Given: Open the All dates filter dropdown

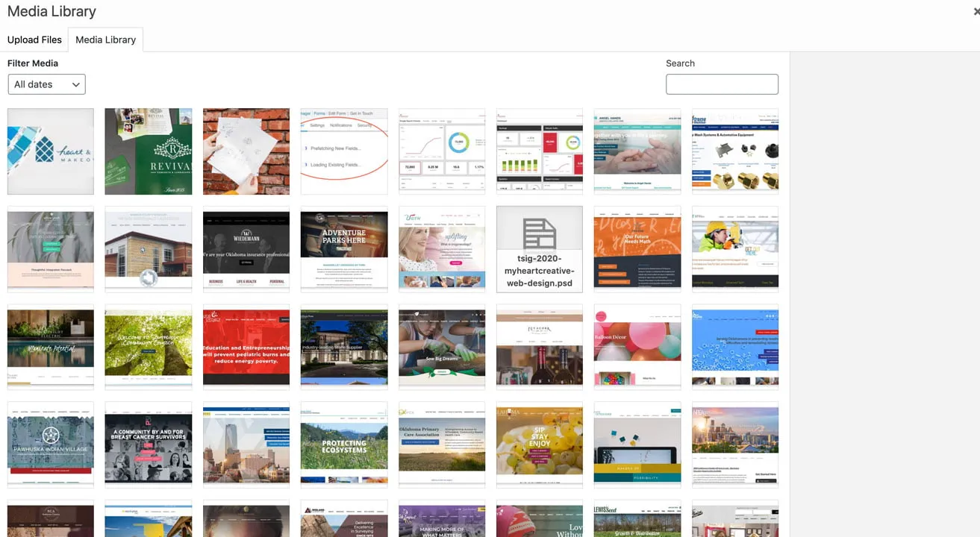Looking at the screenshot, I should (x=47, y=84).
